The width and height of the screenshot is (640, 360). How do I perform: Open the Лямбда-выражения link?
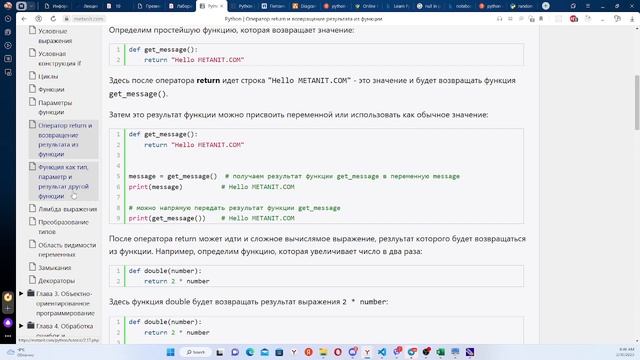(x=67, y=209)
